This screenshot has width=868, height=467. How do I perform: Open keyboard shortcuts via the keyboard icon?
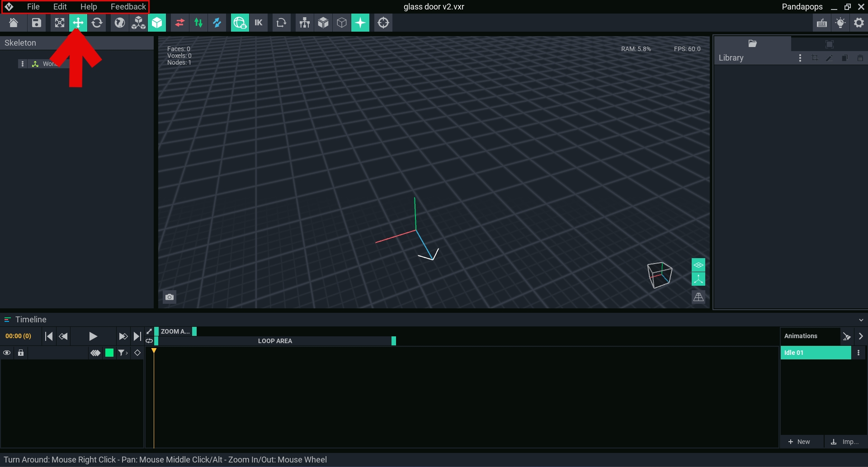pos(822,23)
